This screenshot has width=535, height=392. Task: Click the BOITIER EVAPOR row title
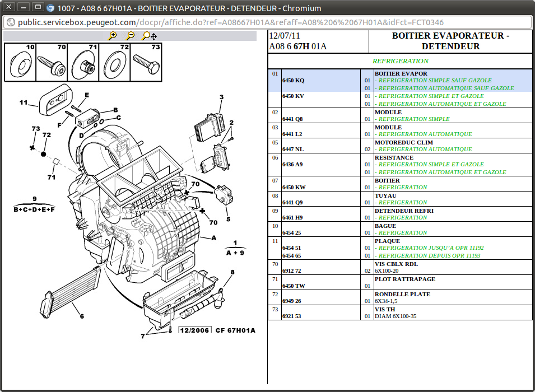point(401,74)
